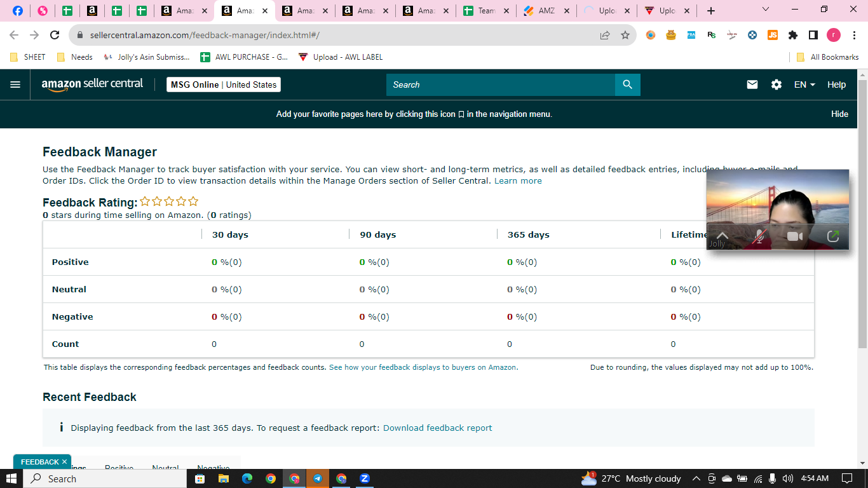The width and height of the screenshot is (868, 488).
Task: Open the Chrome three-dot menu
Action: [854, 35]
